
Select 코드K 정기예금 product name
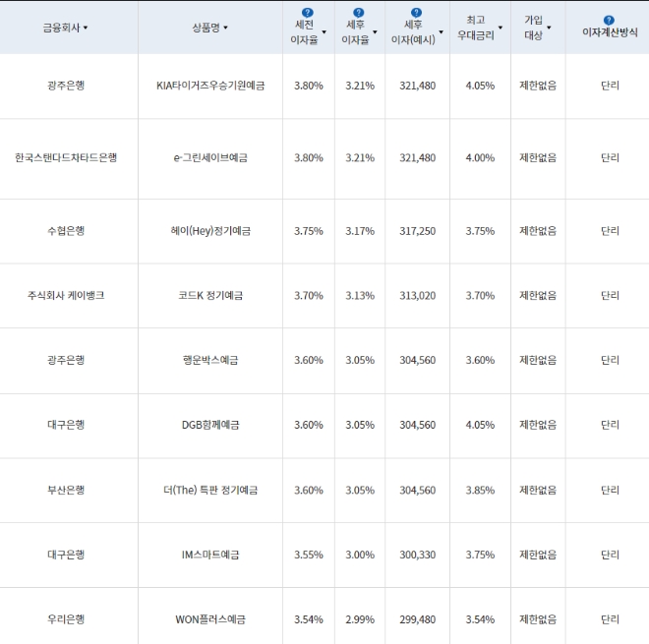pyautogui.click(x=210, y=296)
